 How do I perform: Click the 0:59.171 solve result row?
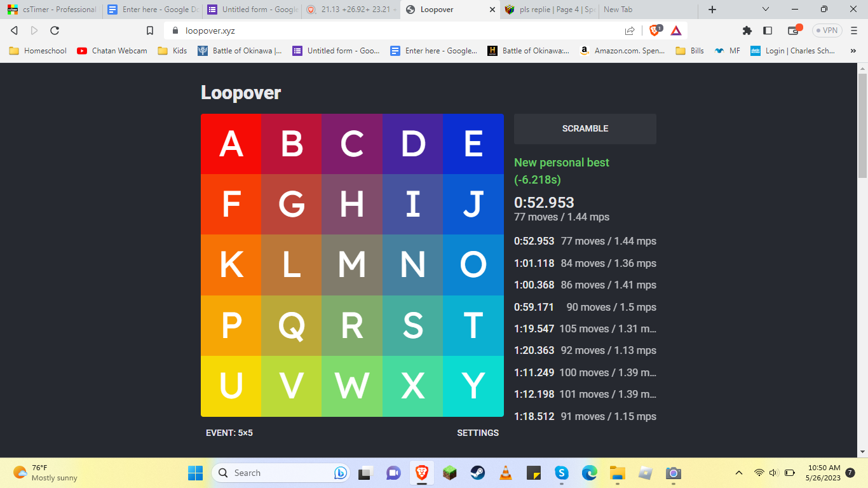pos(585,307)
